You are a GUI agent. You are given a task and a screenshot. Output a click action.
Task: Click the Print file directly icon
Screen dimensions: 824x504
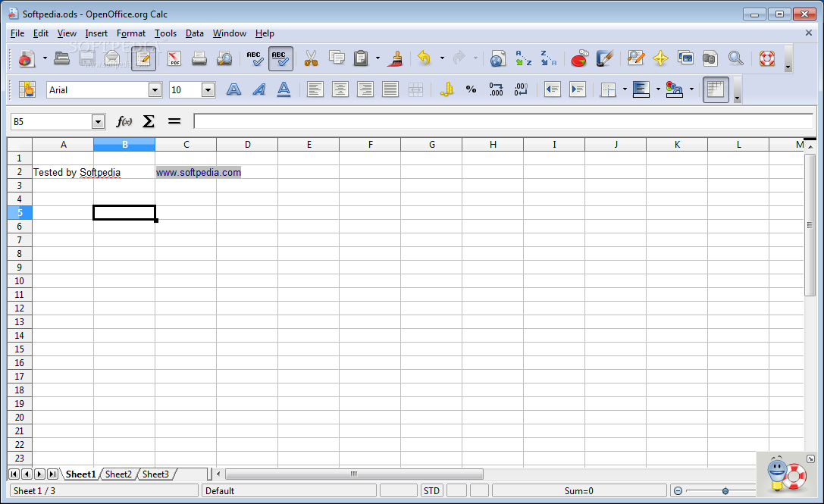tap(199, 58)
